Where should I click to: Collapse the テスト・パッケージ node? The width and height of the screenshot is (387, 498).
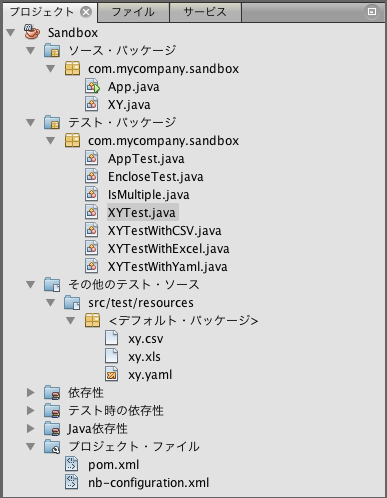pyautogui.click(x=31, y=122)
